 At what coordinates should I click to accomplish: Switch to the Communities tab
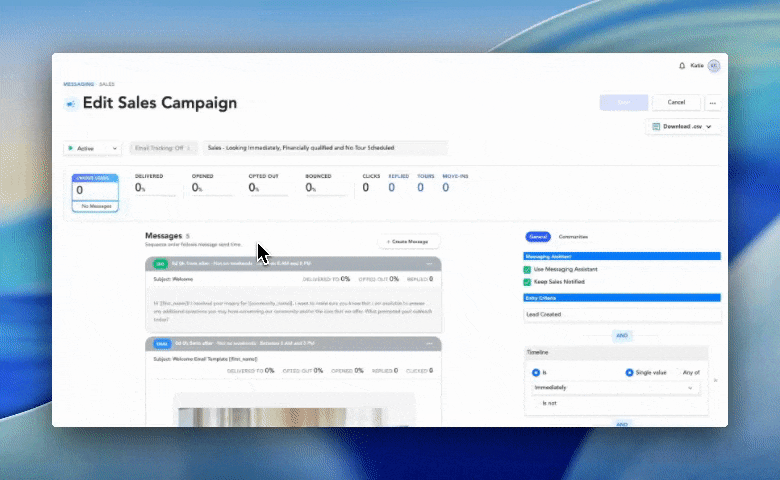[573, 237]
